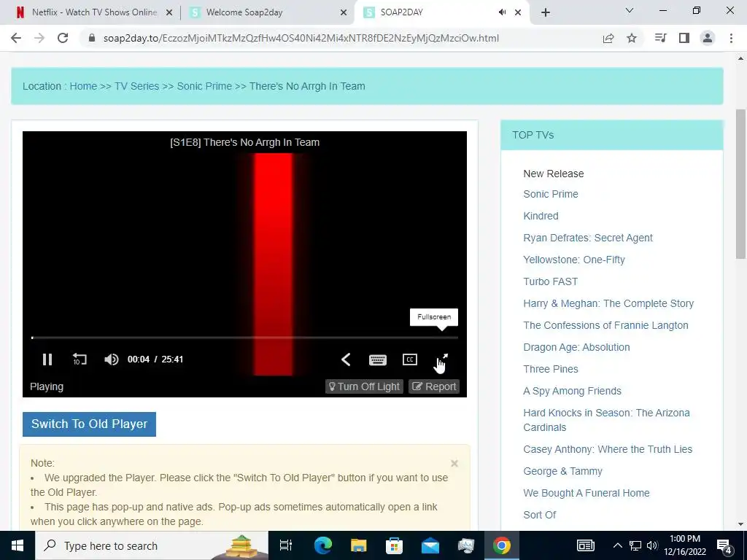Open Task View on taskbar
The width and height of the screenshot is (747, 560).
pos(285,545)
